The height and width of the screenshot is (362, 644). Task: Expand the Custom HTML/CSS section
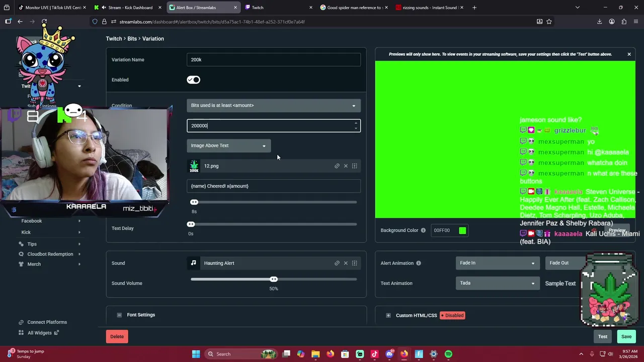(388, 315)
